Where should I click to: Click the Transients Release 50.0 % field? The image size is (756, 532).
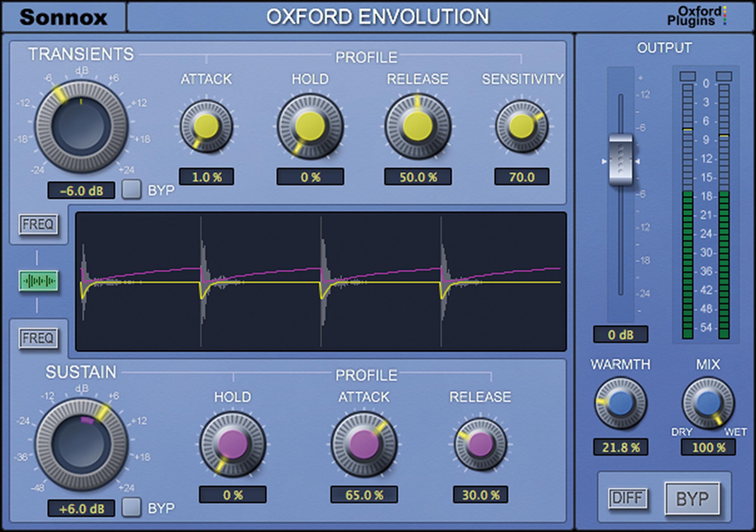coord(418,176)
